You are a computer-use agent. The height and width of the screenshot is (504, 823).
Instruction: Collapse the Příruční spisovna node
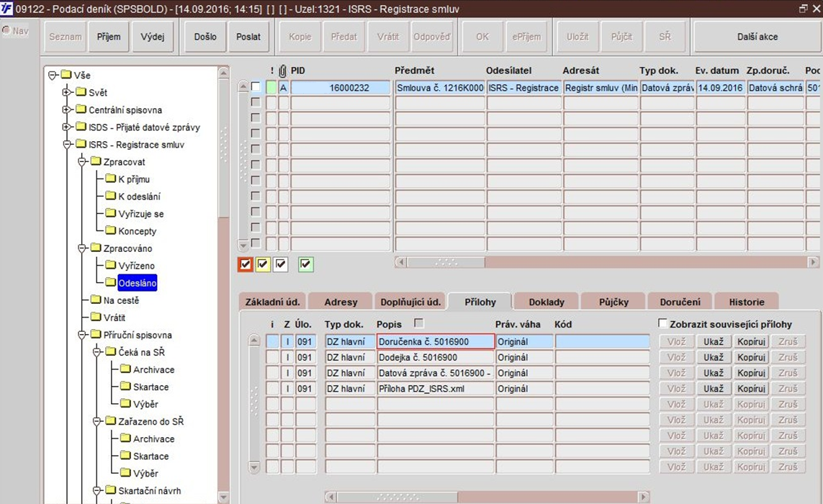click(x=81, y=335)
